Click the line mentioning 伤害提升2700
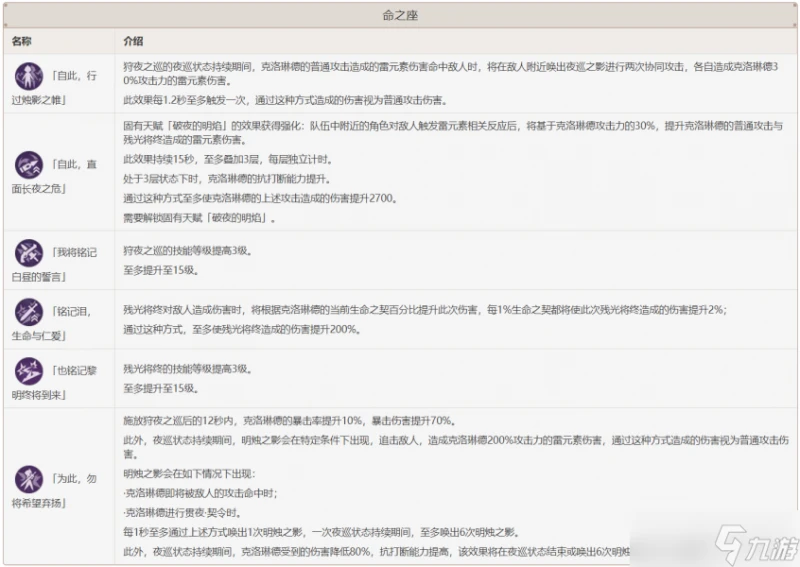800x567 pixels. (x=260, y=199)
